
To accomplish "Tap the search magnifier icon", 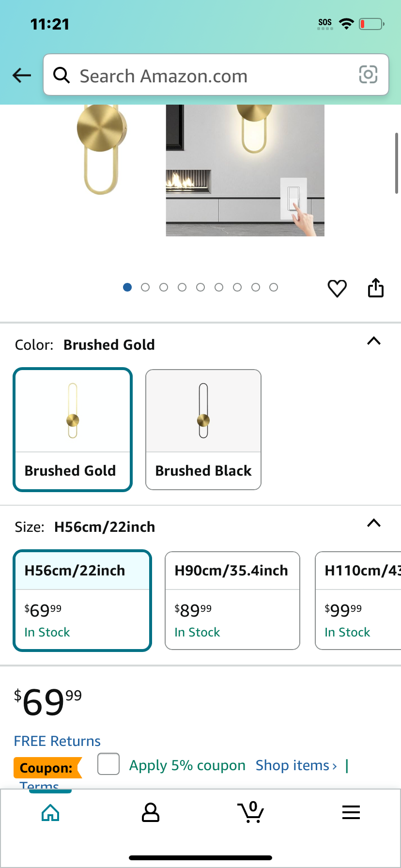I will pos(62,75).
